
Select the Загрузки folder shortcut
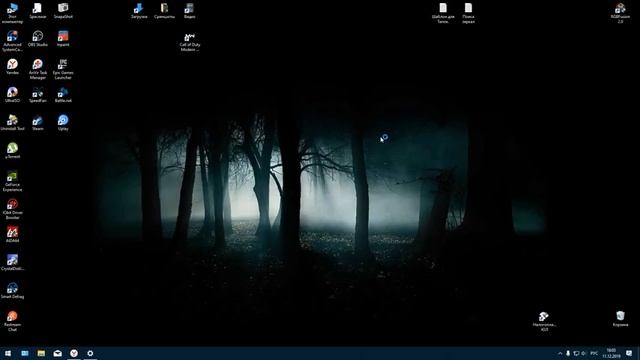point(139,11)
